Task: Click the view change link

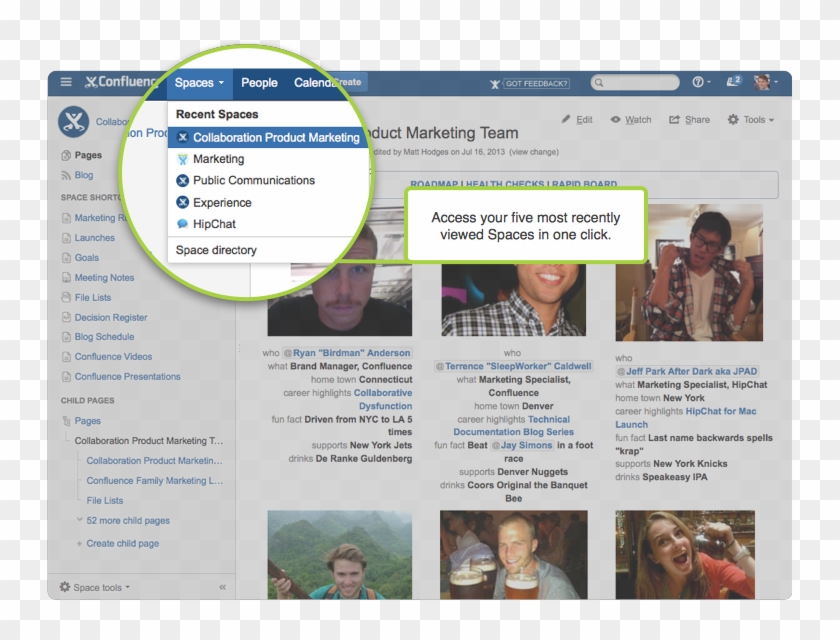Action: [534, 152]
